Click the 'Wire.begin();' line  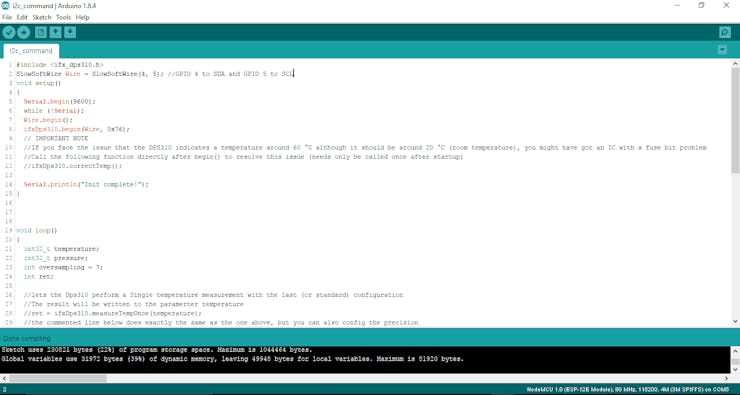click(48, 120)
